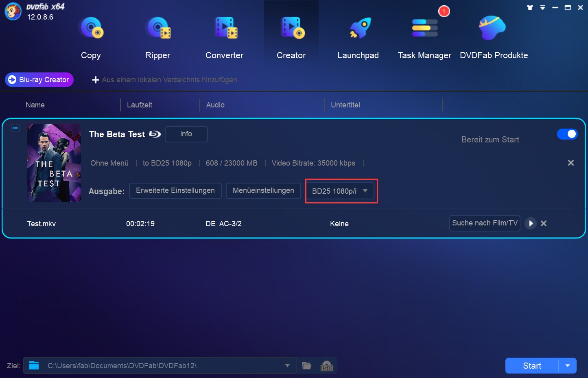588x378 pixels.
Task: Click the Blu-ray Creator mode button
Action: pyautogui.click(x=39, y=80)
